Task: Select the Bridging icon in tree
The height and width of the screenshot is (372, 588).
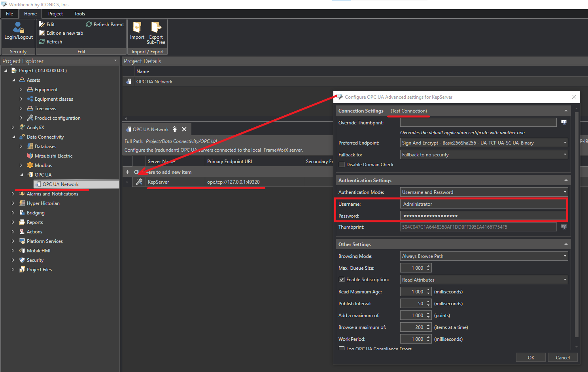Action: coord(22,213)
